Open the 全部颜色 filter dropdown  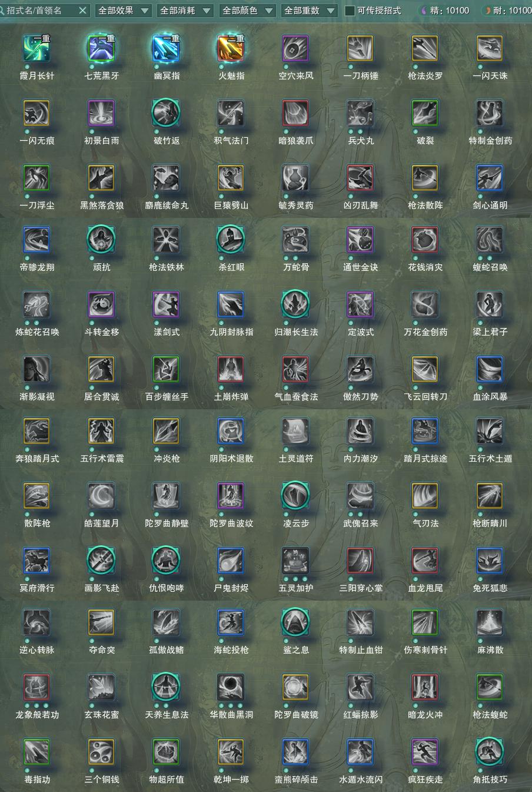click(x=247, y=11)
